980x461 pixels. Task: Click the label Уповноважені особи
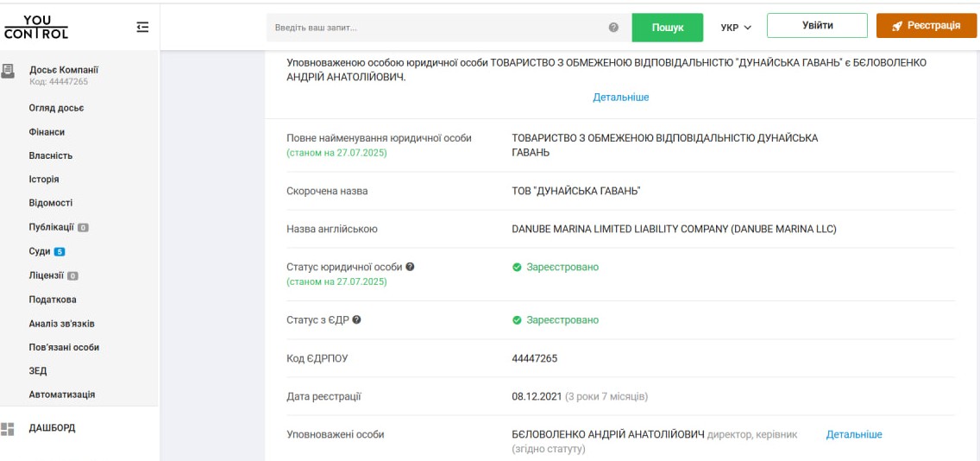(336, 434)
